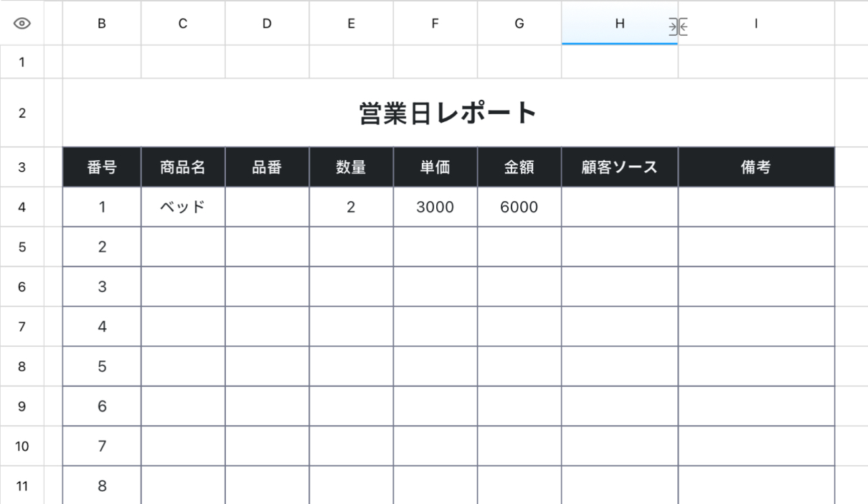Click the 番号 header cell
Image resolution: width=868 pixels, height=504 pixels.
[x=102, y=167]
